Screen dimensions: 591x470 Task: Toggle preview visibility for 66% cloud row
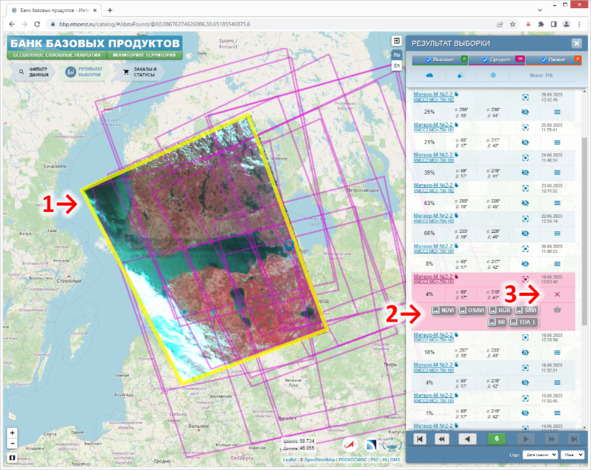point(525,233)
